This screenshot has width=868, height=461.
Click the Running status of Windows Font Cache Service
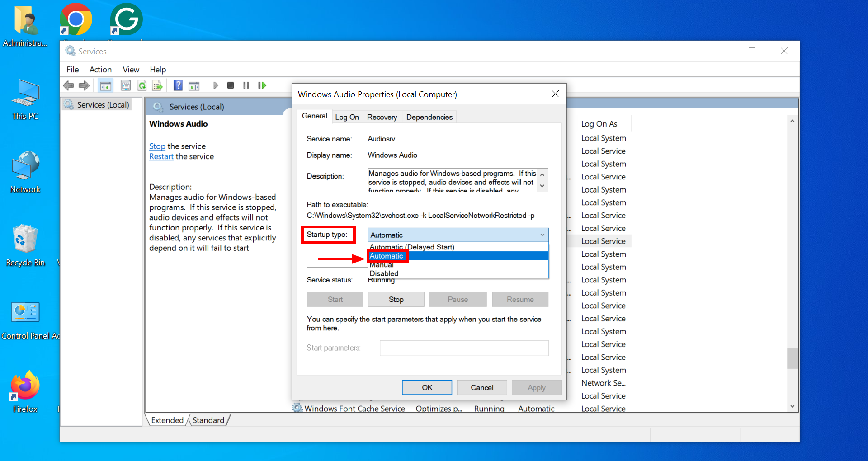point(489,408)
